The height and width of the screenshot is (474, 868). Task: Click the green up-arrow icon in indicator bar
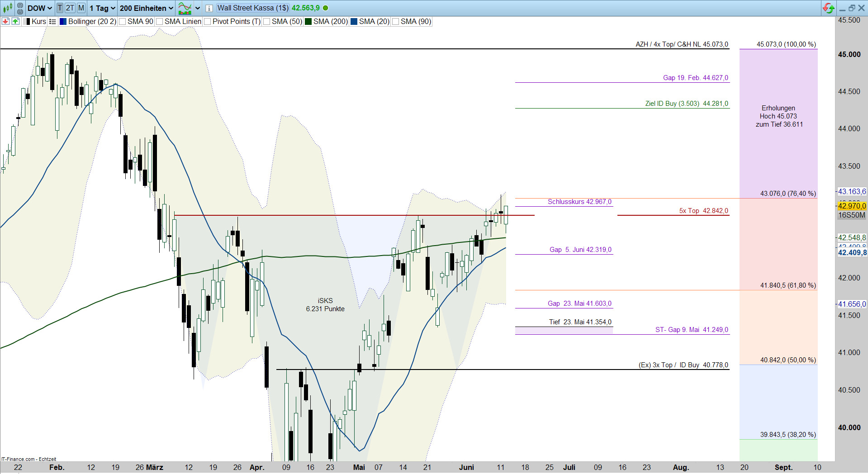click(15, 21)
